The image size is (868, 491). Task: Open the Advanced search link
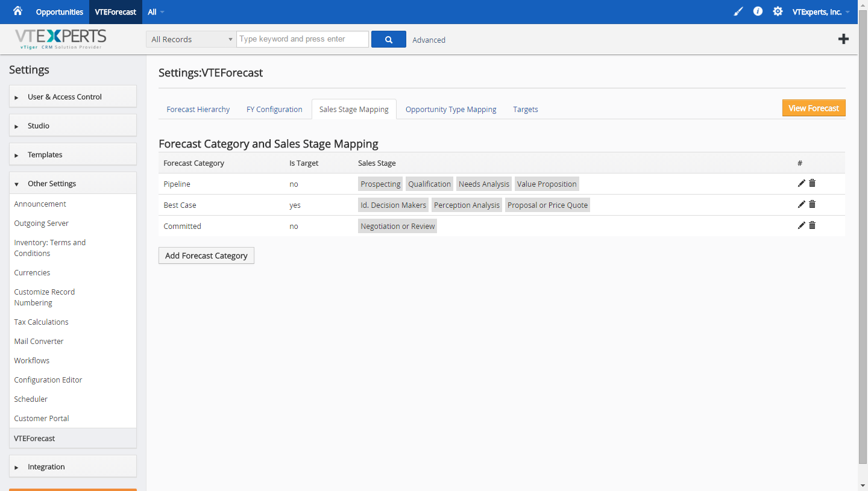pos(429,40)
